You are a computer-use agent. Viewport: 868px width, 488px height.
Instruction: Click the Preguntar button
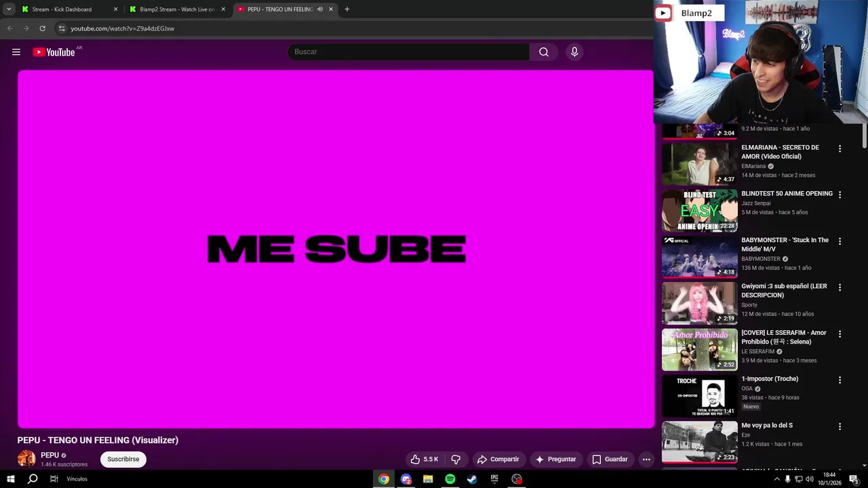[555, 459]
